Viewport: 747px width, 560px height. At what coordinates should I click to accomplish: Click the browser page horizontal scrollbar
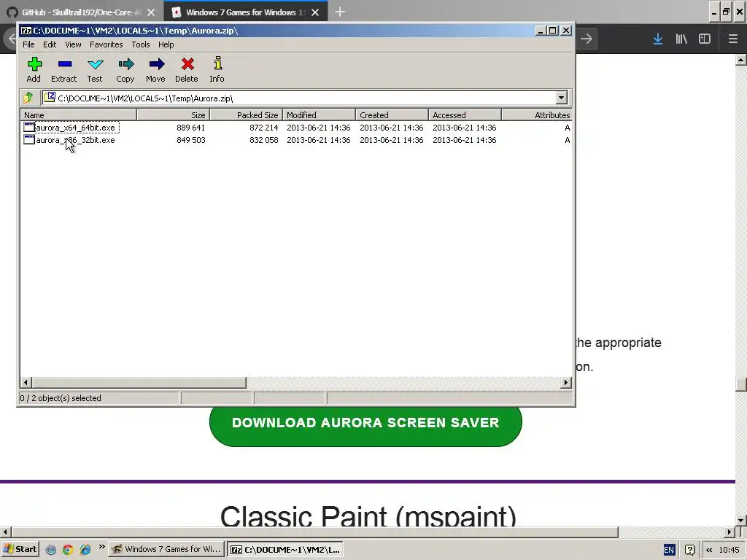(314, 532)
